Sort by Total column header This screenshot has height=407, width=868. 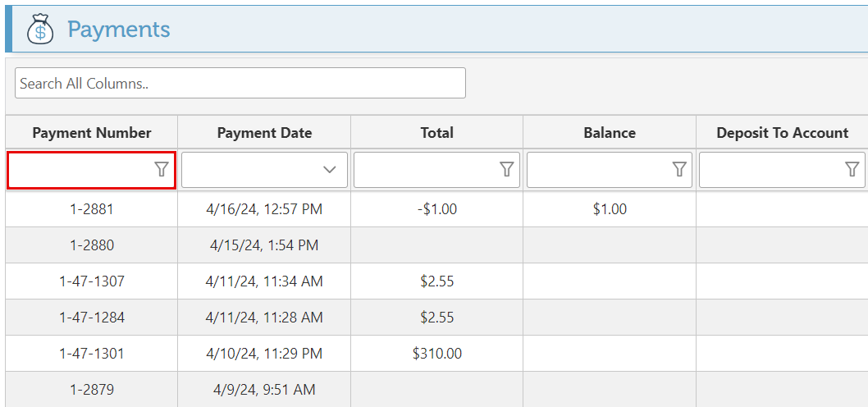pyautogui.click(x=436, y=133)
